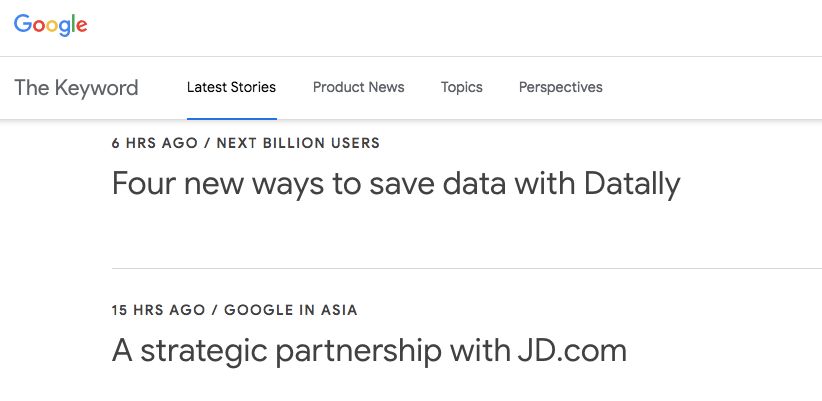
Task: Click the divider line between the two stories
Action: point(466,268)
